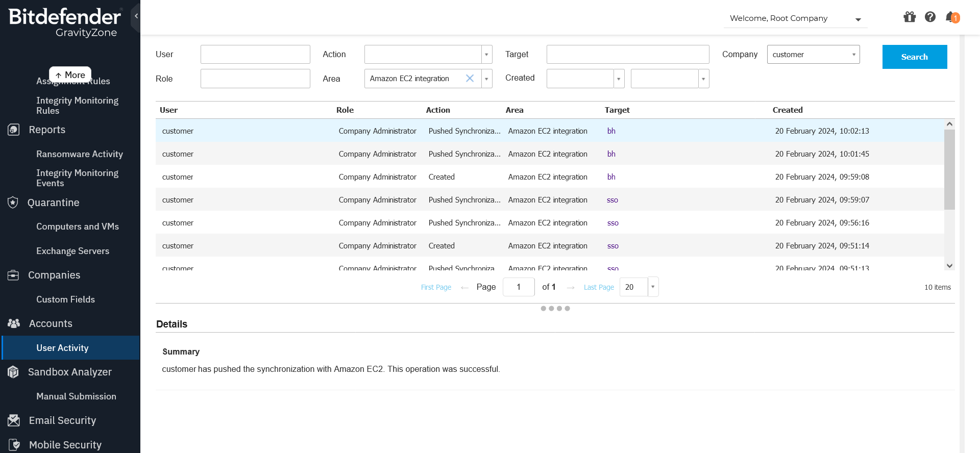Screen dimensions: 980x453
Task: Open Computers and VMs quarantine
Action: click(x=78, y=226)
